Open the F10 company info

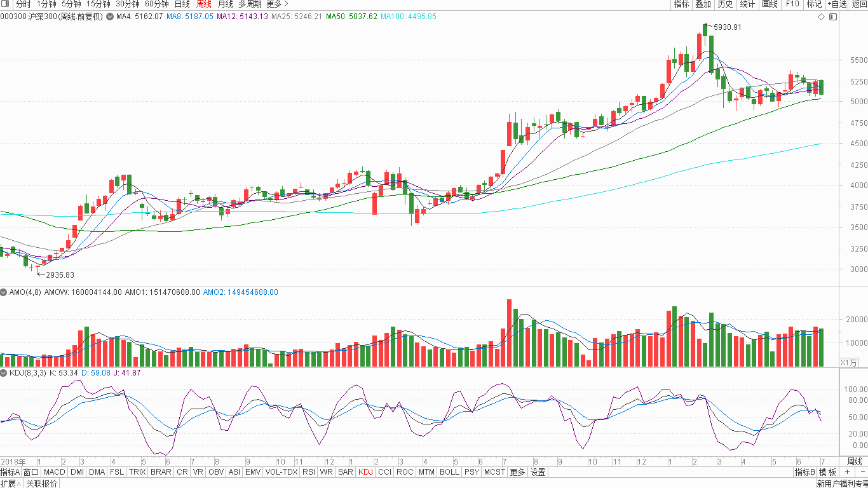coord(792,4)
